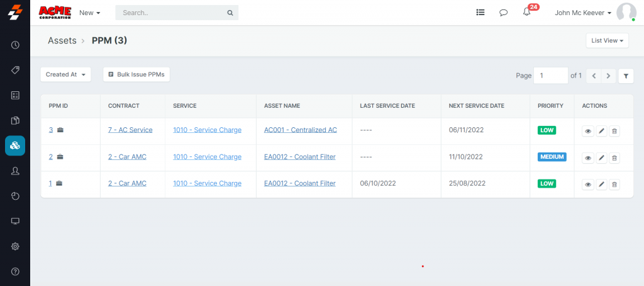Edit the MEDIUM priority PPM row

[601, 158]
